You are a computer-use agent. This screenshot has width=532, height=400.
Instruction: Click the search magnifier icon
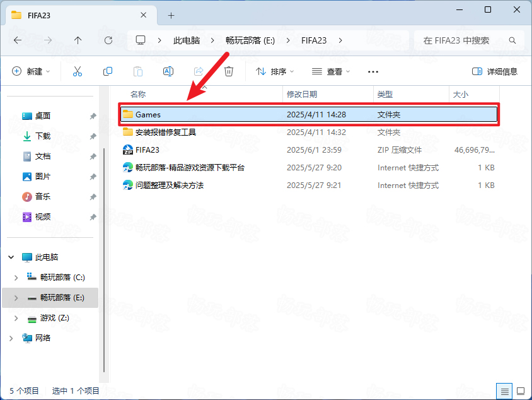[512, 40]
